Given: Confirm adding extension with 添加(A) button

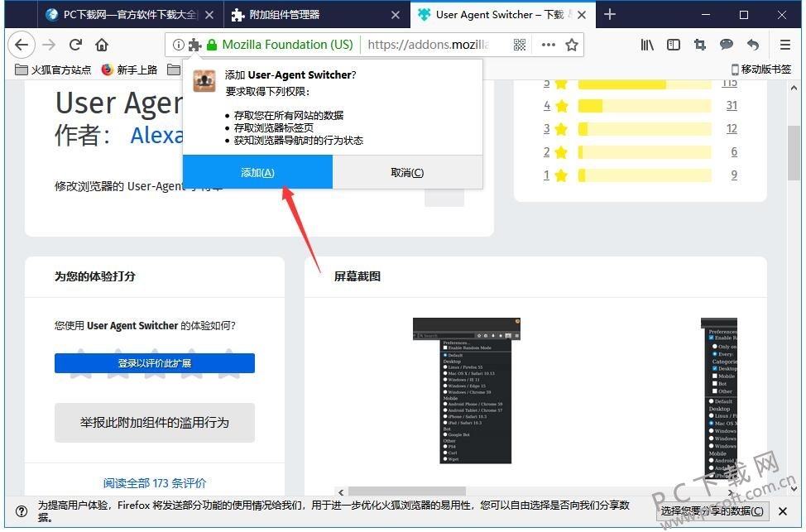Looking at the screenshot, I should coord(257,173).
